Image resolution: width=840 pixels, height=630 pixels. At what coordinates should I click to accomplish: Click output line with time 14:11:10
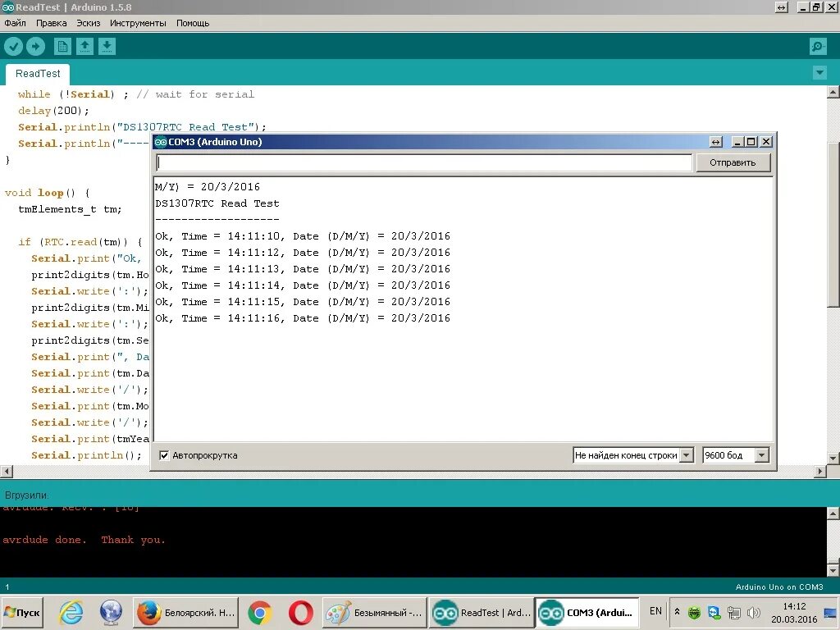[x=303, y=236]
